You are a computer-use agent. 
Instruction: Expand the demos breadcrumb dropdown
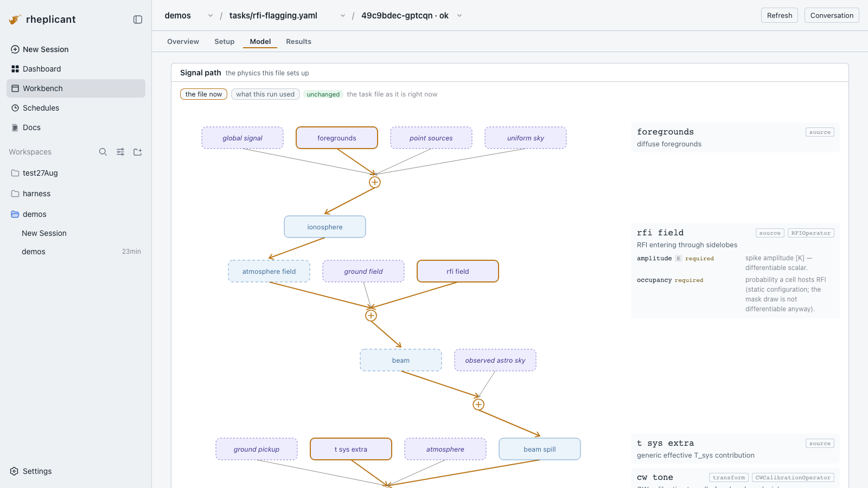pyautogui.click(x=210, y=16)
